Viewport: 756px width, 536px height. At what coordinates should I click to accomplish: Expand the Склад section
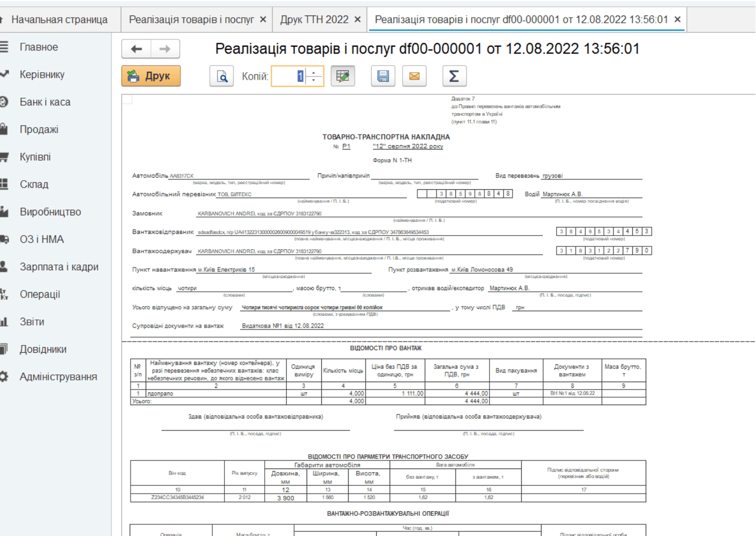34,185
